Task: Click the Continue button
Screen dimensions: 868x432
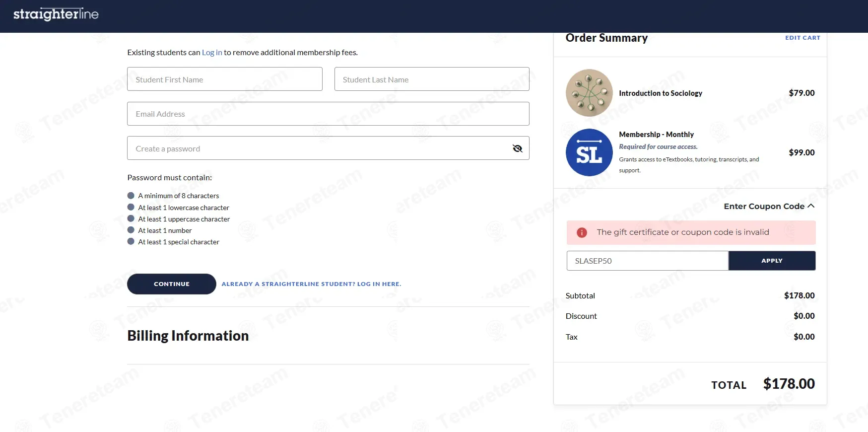Action: point(172,284)
